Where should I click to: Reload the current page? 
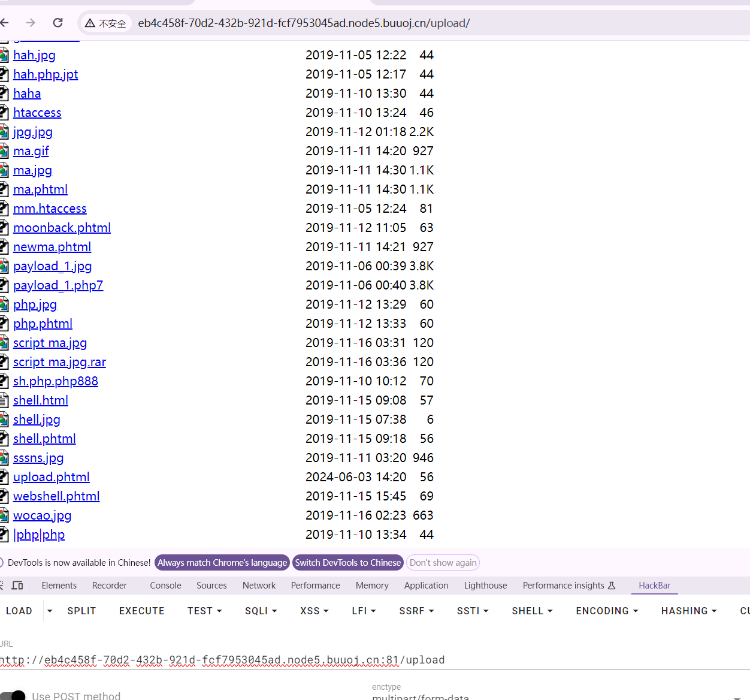[58, 23]
